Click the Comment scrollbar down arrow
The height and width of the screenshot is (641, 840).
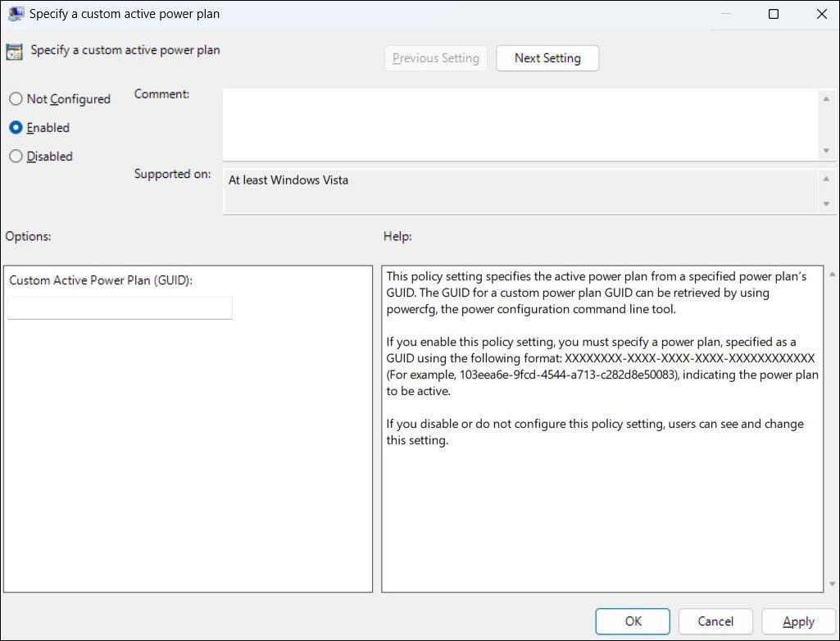click(827, 152)
